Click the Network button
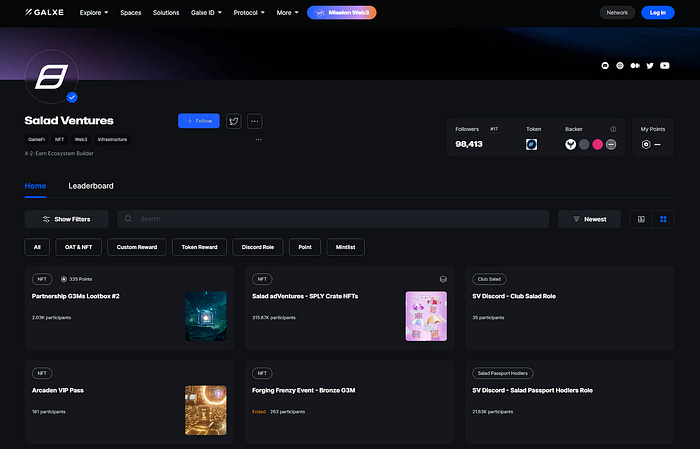 tap(617, 12)
